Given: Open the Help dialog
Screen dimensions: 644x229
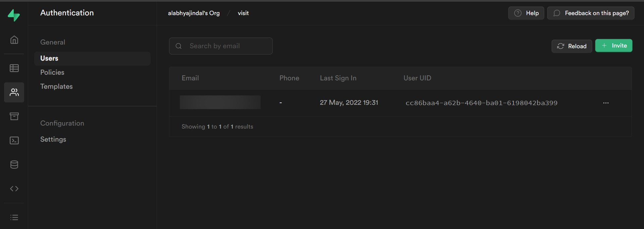Looking at the screenshot, I should pyautogui.click(x=526, y=13).
